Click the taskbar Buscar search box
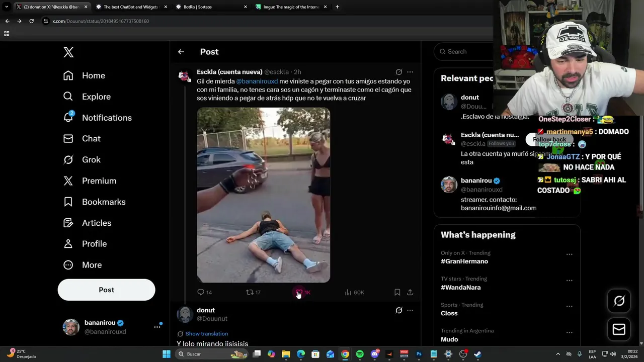The image size is (644, 362). pyautogui.click(x=212, y=354)
